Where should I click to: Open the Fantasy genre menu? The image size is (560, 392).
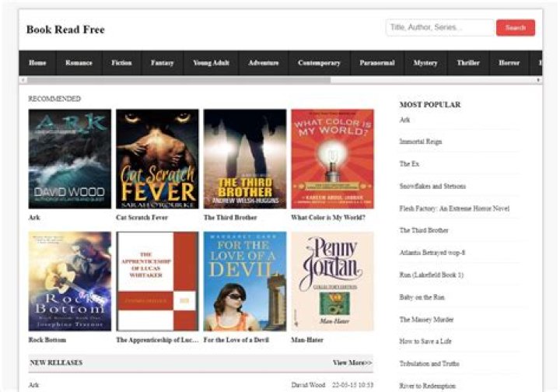(162, 63)
